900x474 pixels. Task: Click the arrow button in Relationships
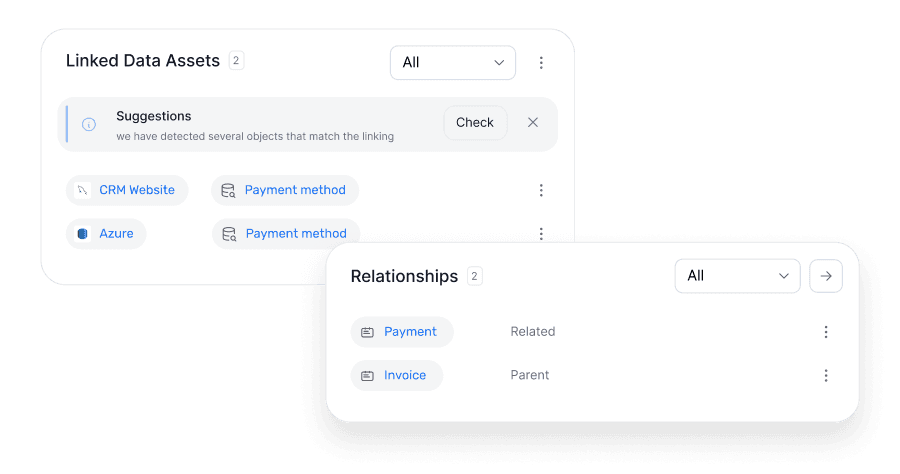point(826,276)
